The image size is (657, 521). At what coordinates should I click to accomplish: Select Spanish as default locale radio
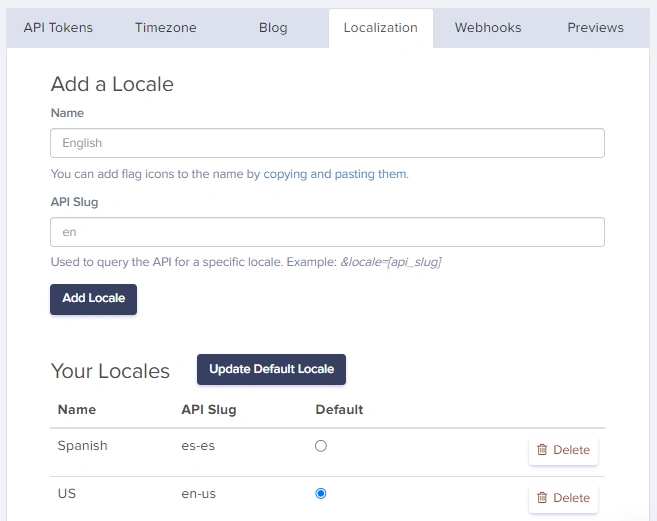[321, 446]
